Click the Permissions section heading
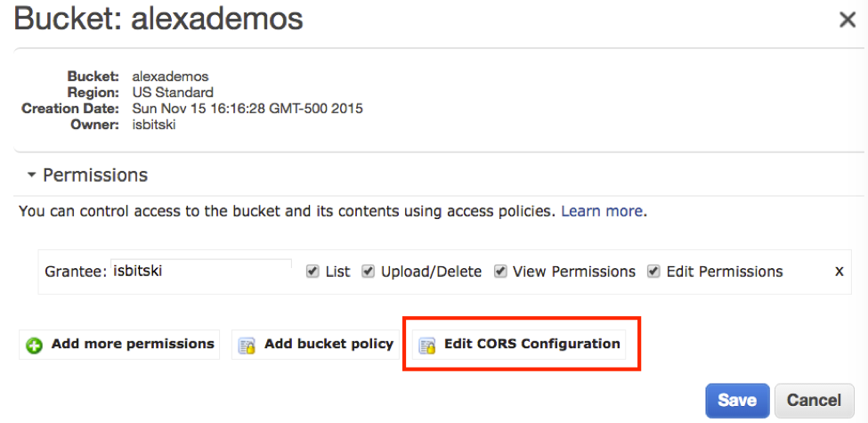This screenshot has width=868, height=423. click(x=95, y=175)
